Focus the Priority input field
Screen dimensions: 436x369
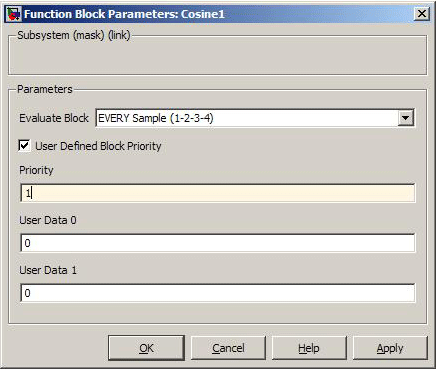pos(218,193)
